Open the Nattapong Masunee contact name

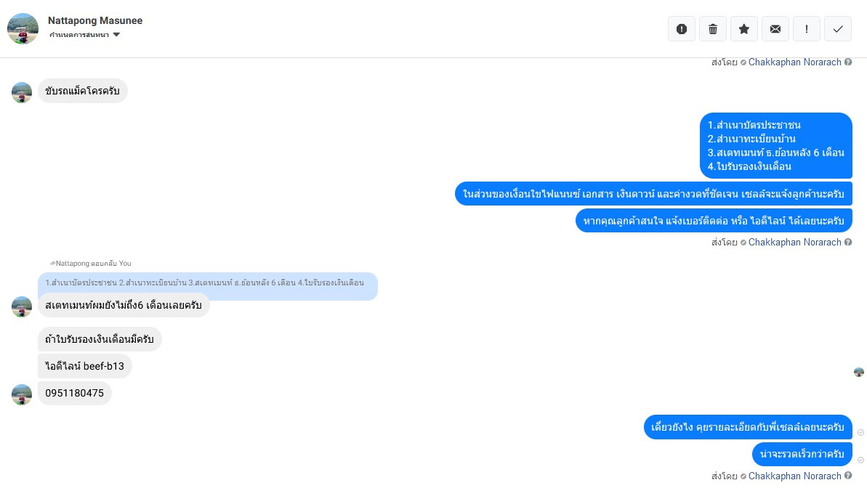coord(95,20)
